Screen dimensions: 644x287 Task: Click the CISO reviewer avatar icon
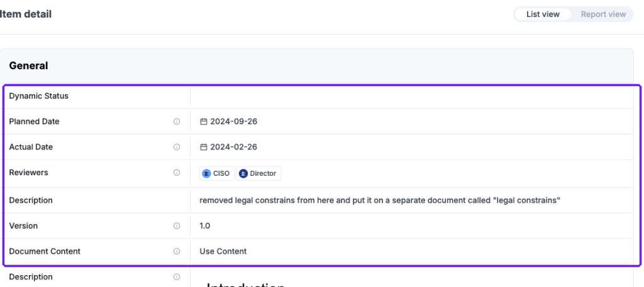point(206,173)
